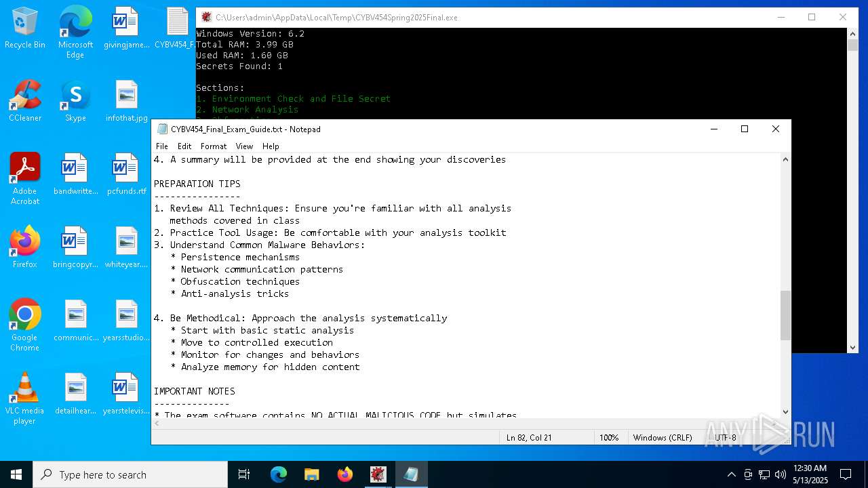
Task: Click the console window title icon
Action: pos(206,17)
